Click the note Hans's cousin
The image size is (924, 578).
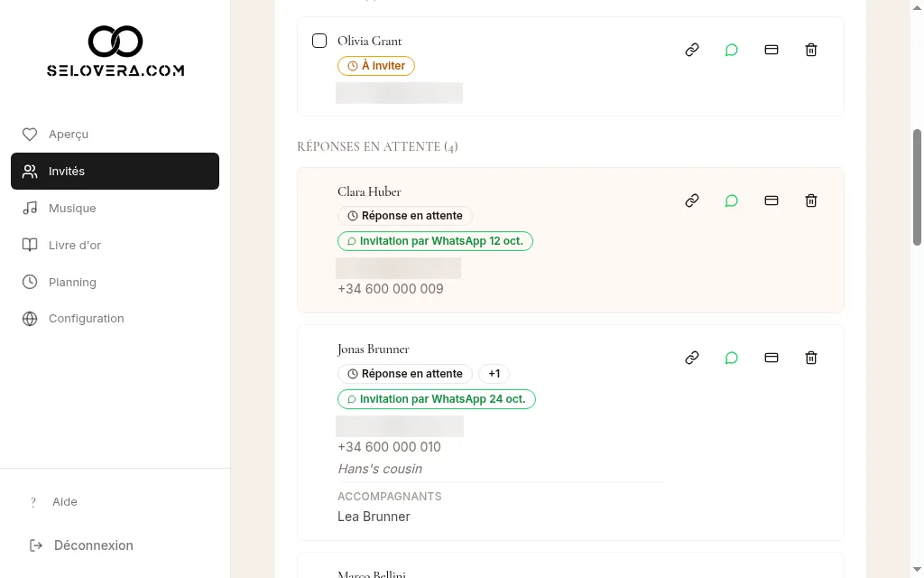[380, 469]
